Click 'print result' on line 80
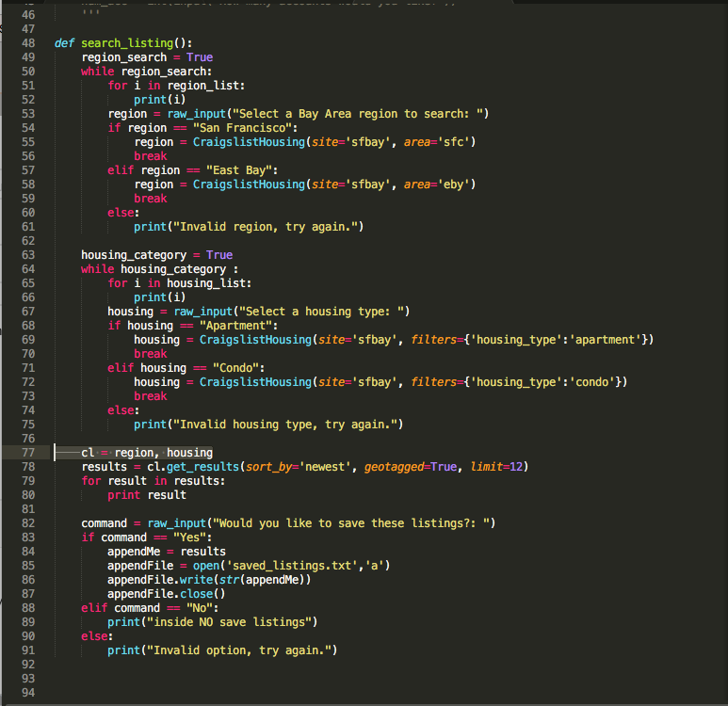728x706 pixels. (x=147, y=495)
